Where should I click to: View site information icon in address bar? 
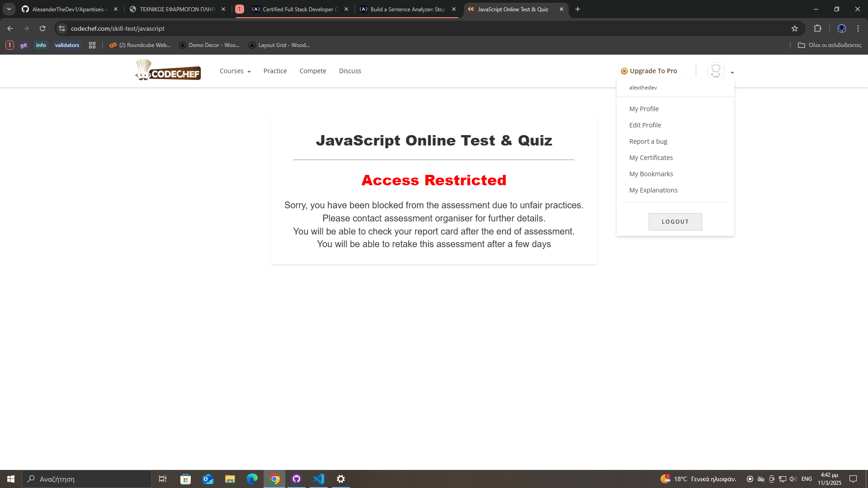click(x=62, y=28)
